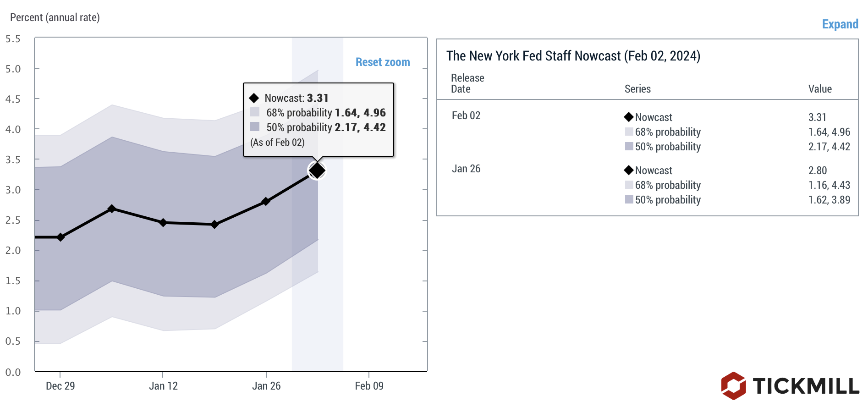The height and width of the screenshot is (407, 868).
Task: Click the Jan 12 x-axis date label
Action: point(163,386)
